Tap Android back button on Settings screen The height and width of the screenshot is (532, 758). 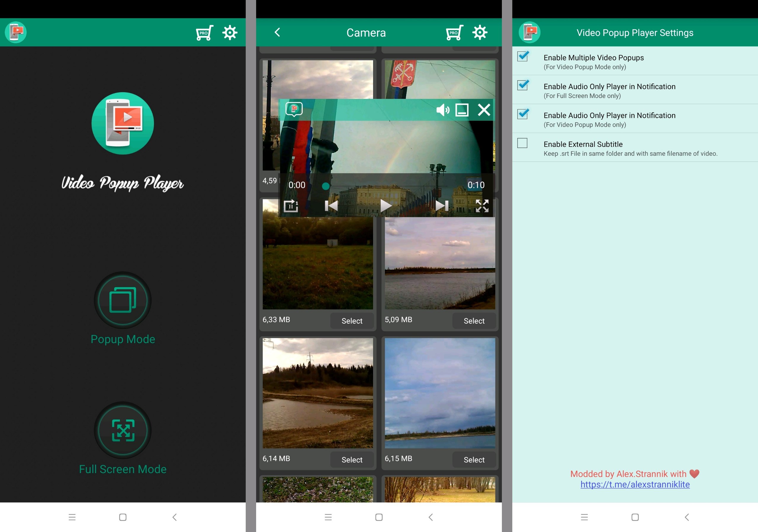click(x=687, y=517)
